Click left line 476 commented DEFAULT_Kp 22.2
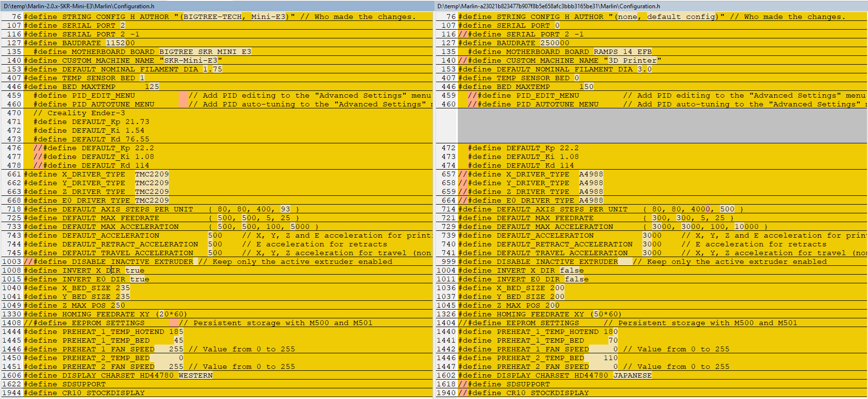The height and width of the screenshot is (399, 868). tap(217, 148)
